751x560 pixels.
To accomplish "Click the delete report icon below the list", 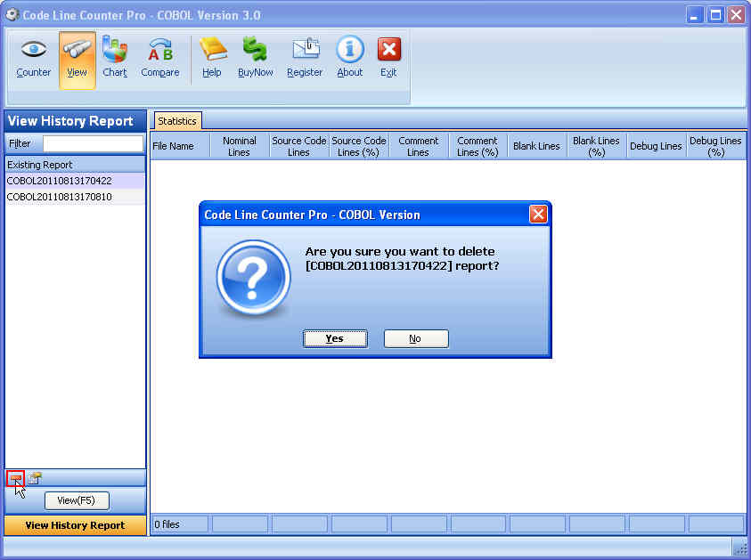I will (15, 478).
